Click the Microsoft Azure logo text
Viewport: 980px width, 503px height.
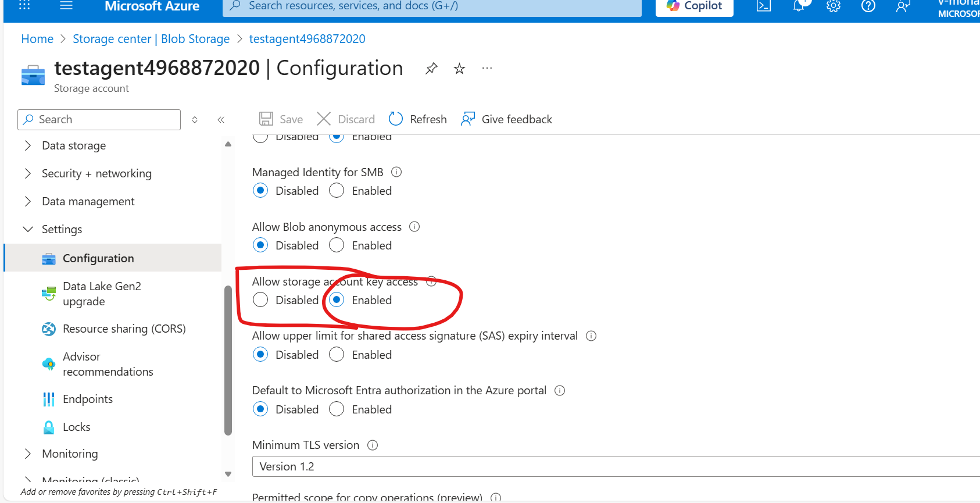point(152,6)
